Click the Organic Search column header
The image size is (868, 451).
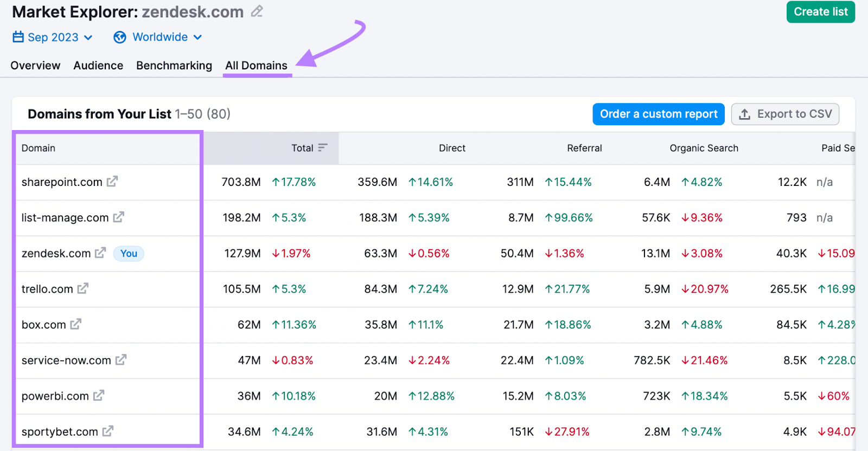704,148
